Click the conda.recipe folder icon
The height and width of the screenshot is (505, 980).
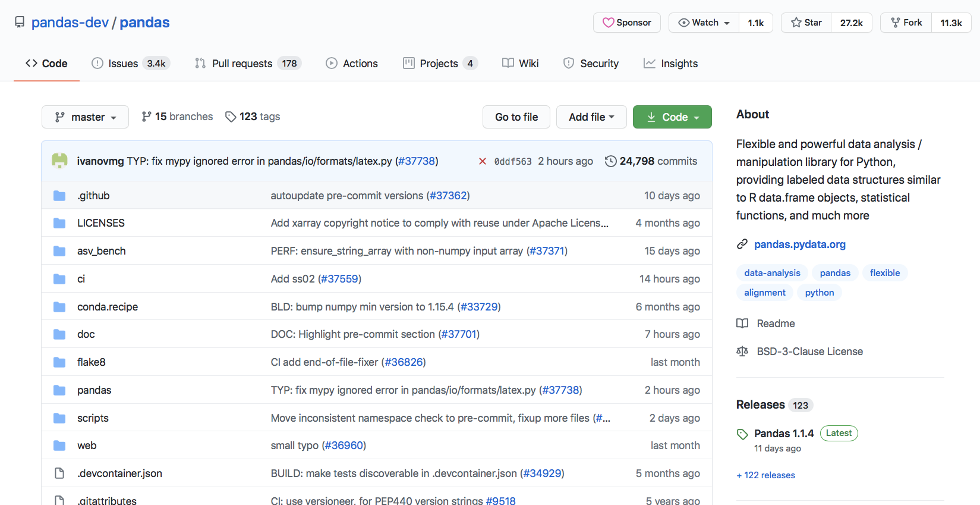point(59,307)
